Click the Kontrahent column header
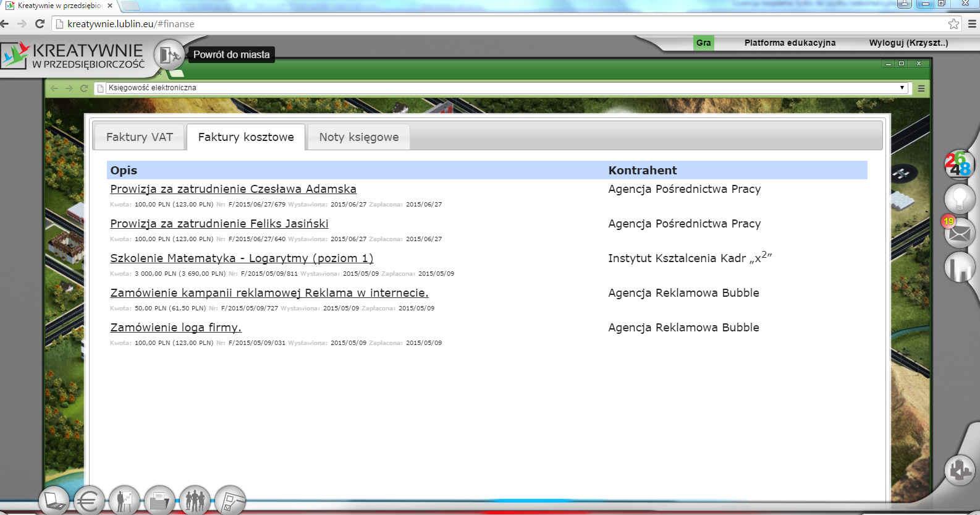Image resolution: width=980 pixels, height=515 pixels. [643, 171]
